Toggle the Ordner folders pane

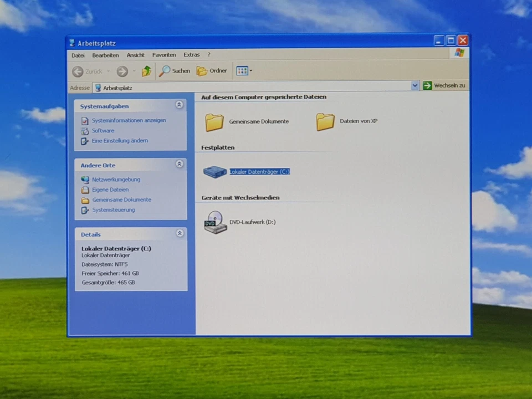point(212,71)
